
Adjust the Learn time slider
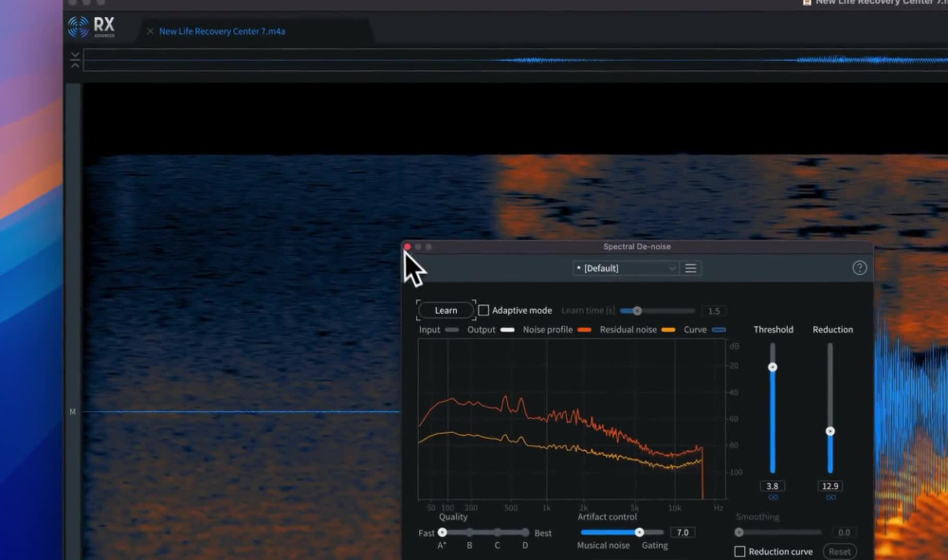point(637,311)
